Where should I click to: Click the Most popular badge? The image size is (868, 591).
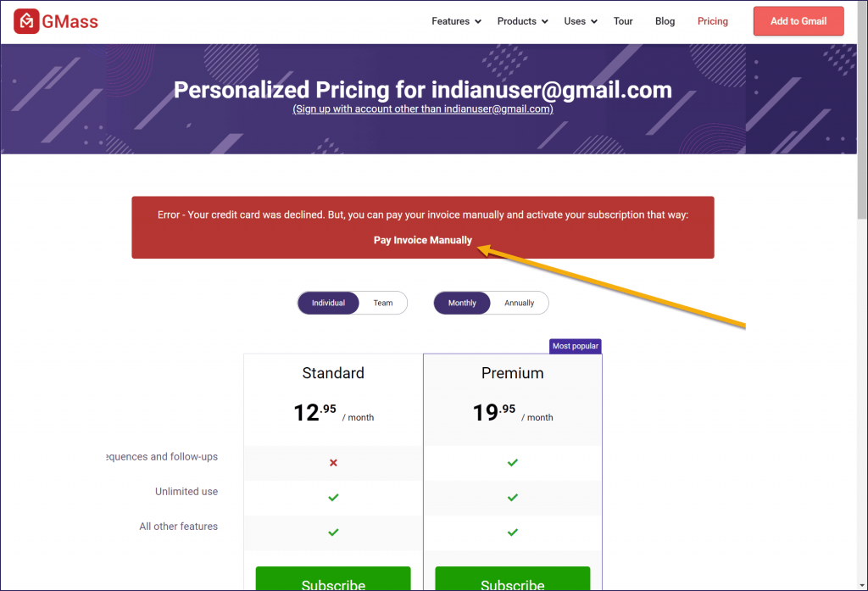pyautogui.click(x=576, y=346)
